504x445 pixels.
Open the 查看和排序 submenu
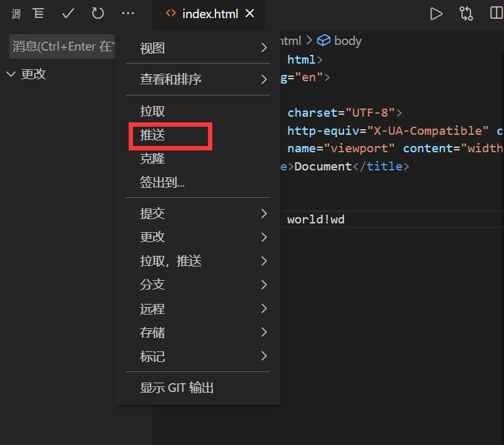(x=197, y=79)
